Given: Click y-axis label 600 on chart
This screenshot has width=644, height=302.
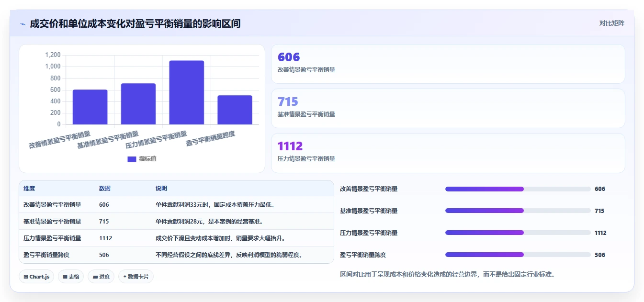Looking at the screenshot, I should [56, 90].
